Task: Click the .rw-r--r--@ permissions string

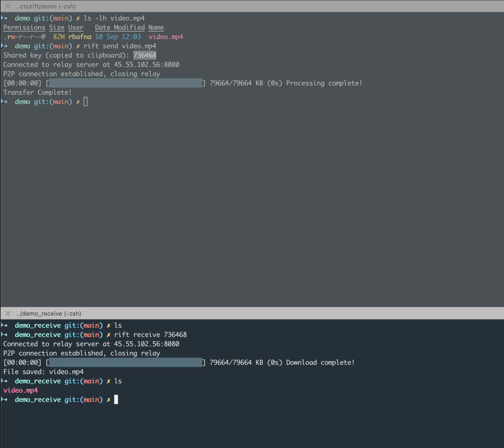Action: tap(25, 37)
